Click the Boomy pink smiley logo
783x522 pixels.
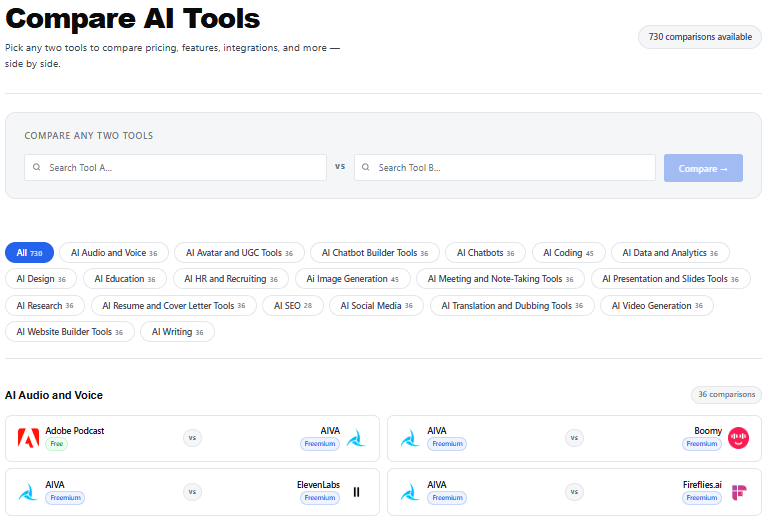coord(738,438)
